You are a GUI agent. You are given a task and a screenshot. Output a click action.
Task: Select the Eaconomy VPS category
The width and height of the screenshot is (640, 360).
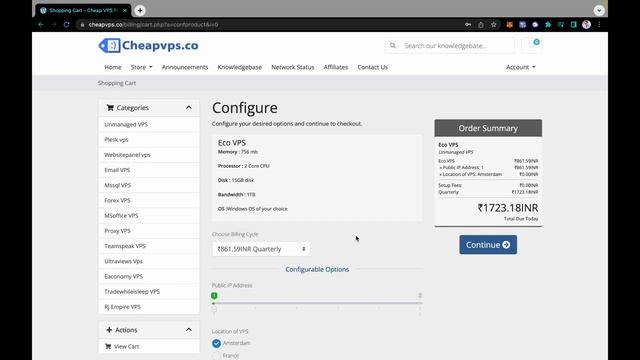coord(149,276)
